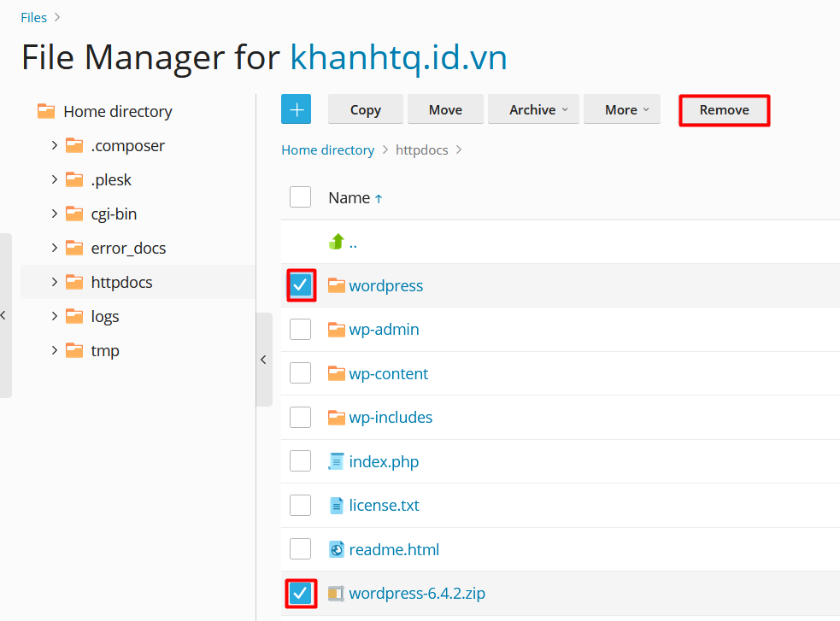The image size is (840, 621).
Task: Select httpdocs in the directory tree
Action: tap(121, 282)
